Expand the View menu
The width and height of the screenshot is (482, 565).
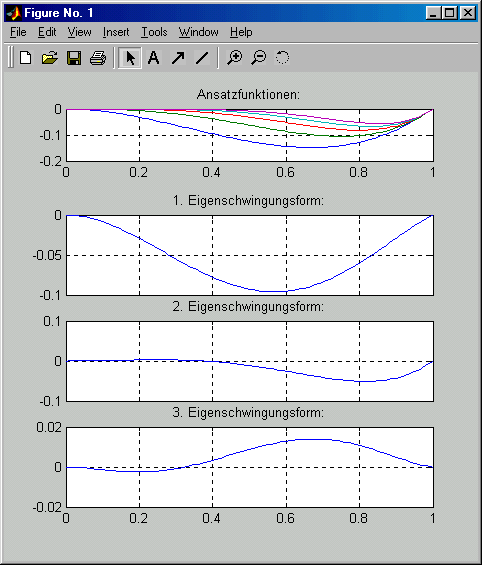(79, 32)
